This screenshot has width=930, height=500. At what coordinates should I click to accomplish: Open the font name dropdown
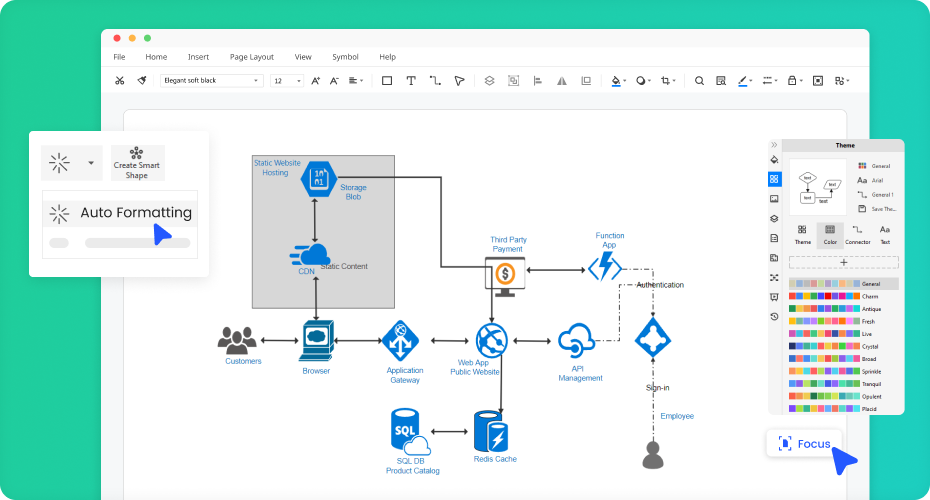click(211, 81)
